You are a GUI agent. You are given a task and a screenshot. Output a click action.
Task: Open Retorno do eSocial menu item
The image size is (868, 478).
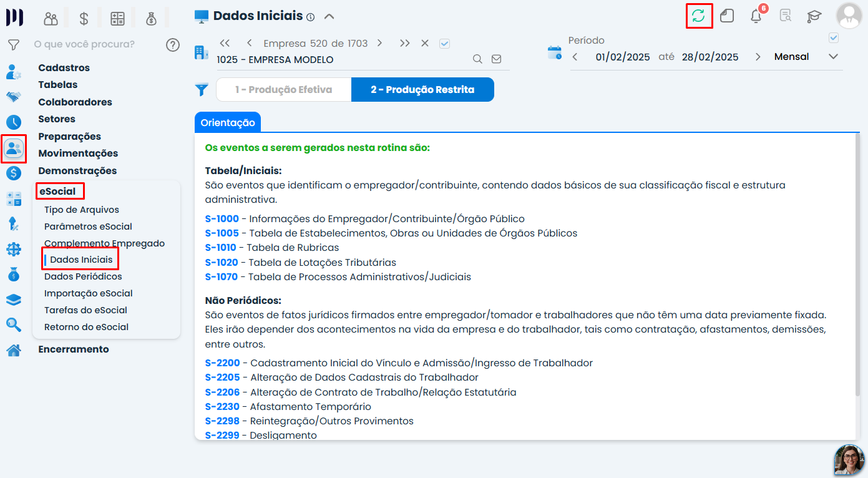click(x=86, y=327)
